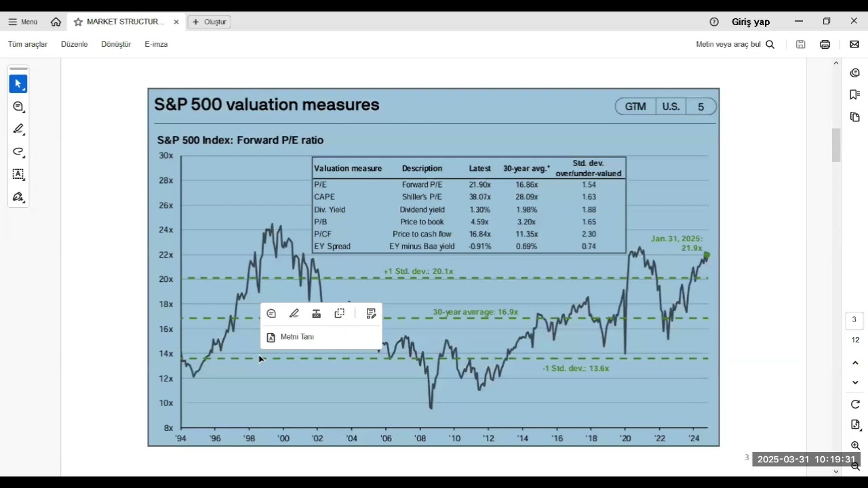Click the S&P 500 Index: Forward P/E ratio subtitle
868x488 pixels.
(x=241, y=140)
